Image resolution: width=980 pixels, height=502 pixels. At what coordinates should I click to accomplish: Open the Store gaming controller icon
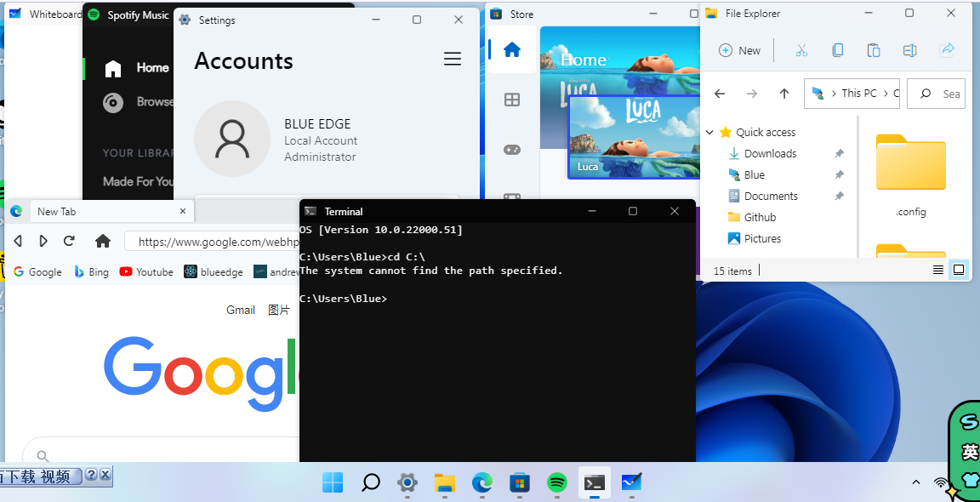point(512,150)
